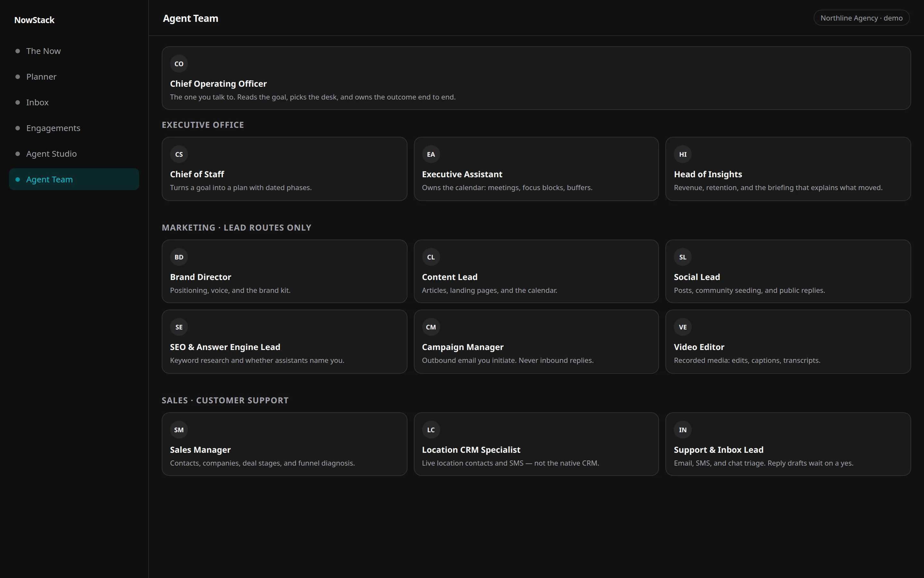The width and height of the screenshot is (924, 578).
Task: Select the Video Editor title
Action: [x=699, y=347]
